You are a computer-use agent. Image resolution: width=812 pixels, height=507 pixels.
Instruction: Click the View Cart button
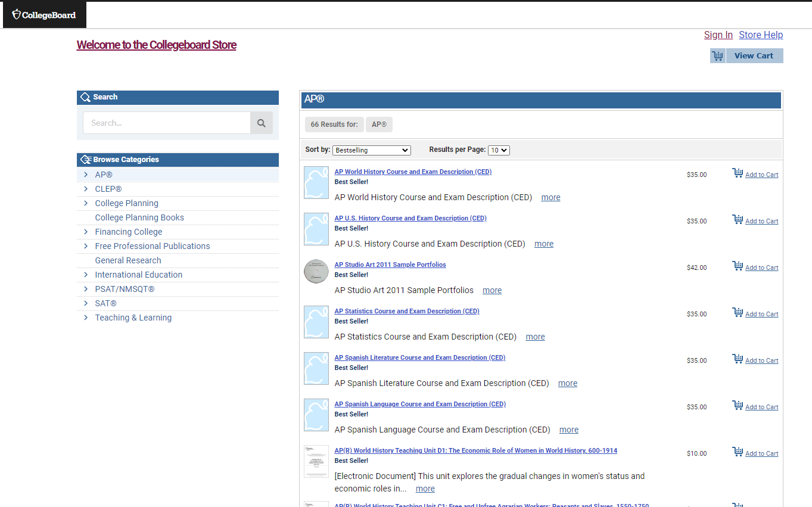pos(754,55)
